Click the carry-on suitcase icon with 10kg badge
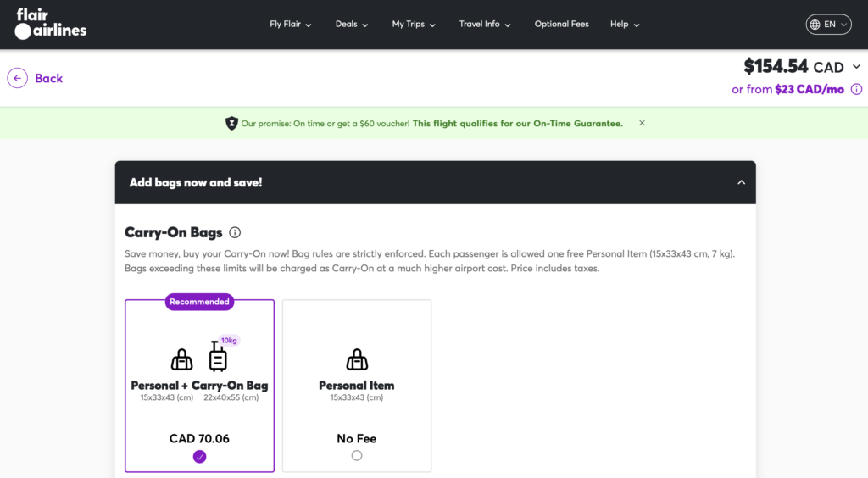Image resolution: width=868 pixels, height=478 pixels. [x=219, y=358]
